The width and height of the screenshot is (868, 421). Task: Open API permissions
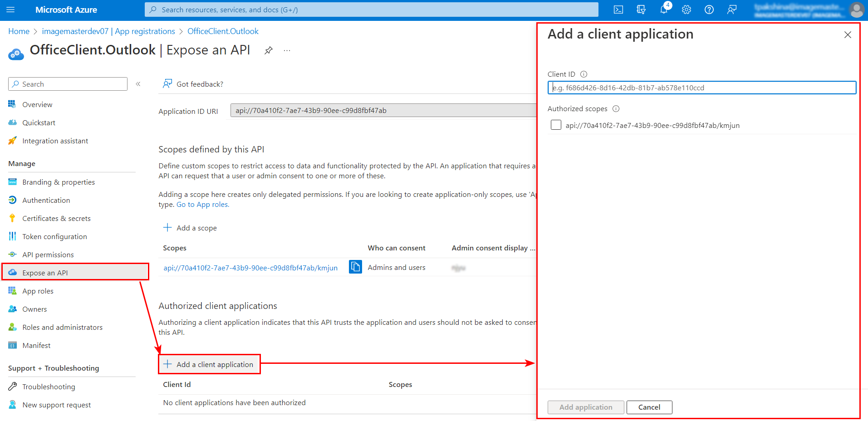[48, 255]
